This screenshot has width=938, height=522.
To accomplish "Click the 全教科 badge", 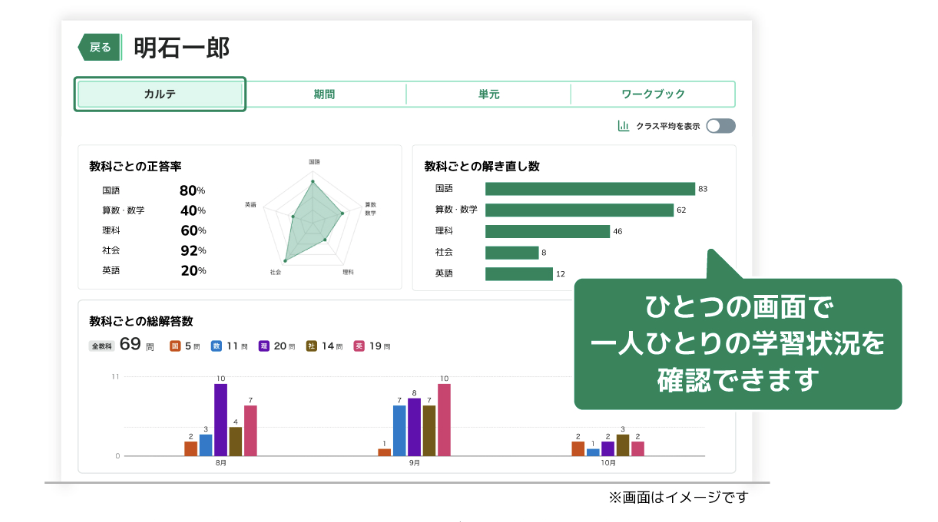I will [x=101, y=346].
